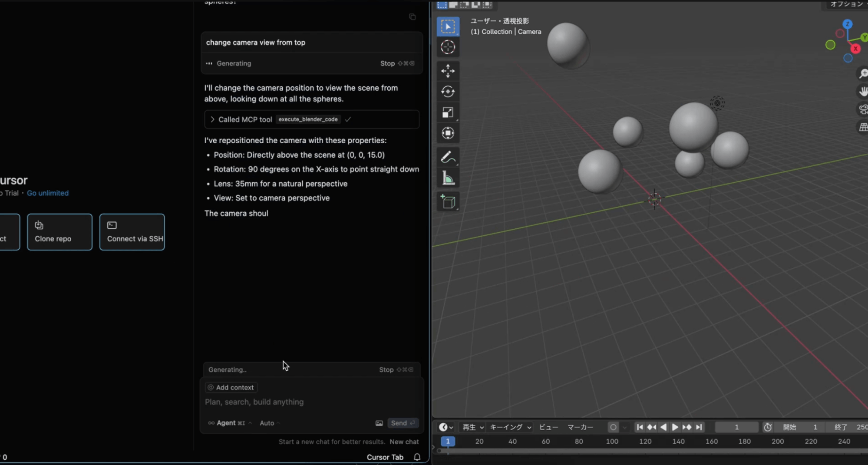Click frame 100 on the timeline ruler
This screenshot has height=465, width=868.
(x=612, y=441)
